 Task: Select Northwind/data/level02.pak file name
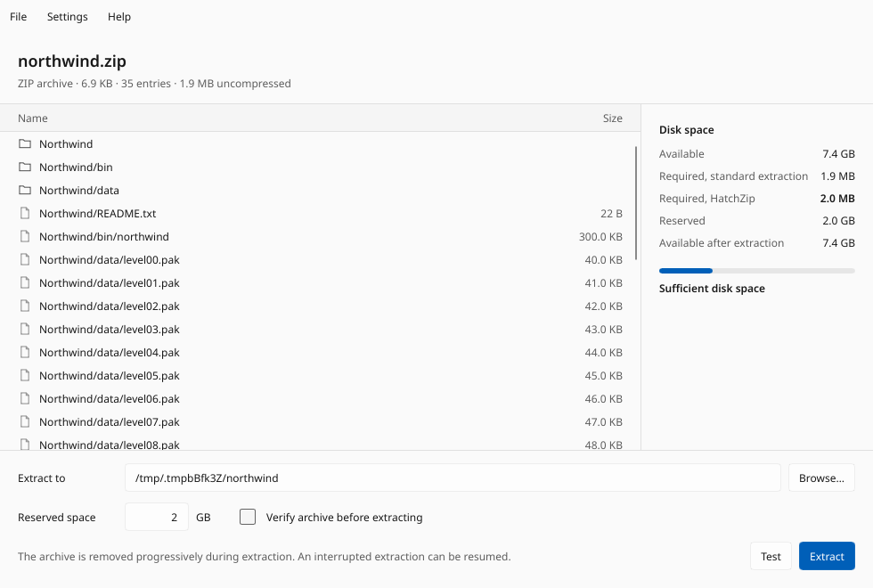[109, 306]
